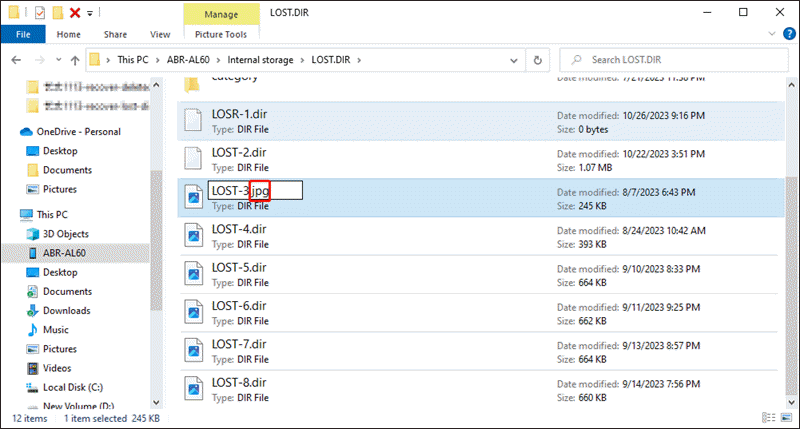This screenshot has height=429, width=800.
Task: Go back with the back arrow
Action: pyautogui.click(x=16, y=60)
